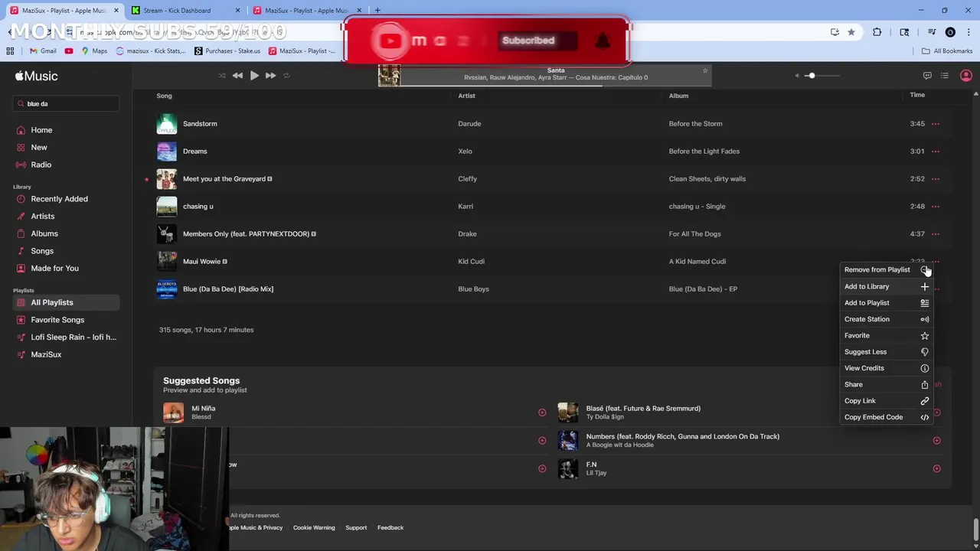Click the Santa now playing album artwork
Screen dimensions: 980x551
coord(389,75)
